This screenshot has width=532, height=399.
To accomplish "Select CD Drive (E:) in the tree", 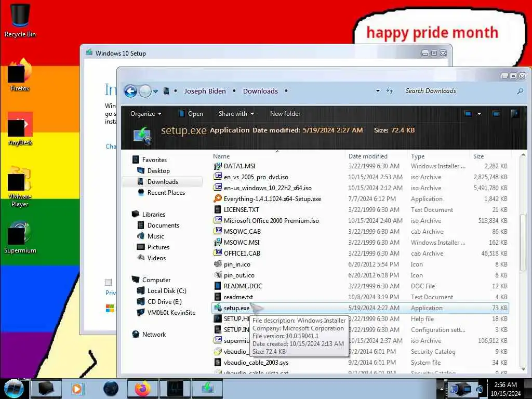I will click(164, 302).
